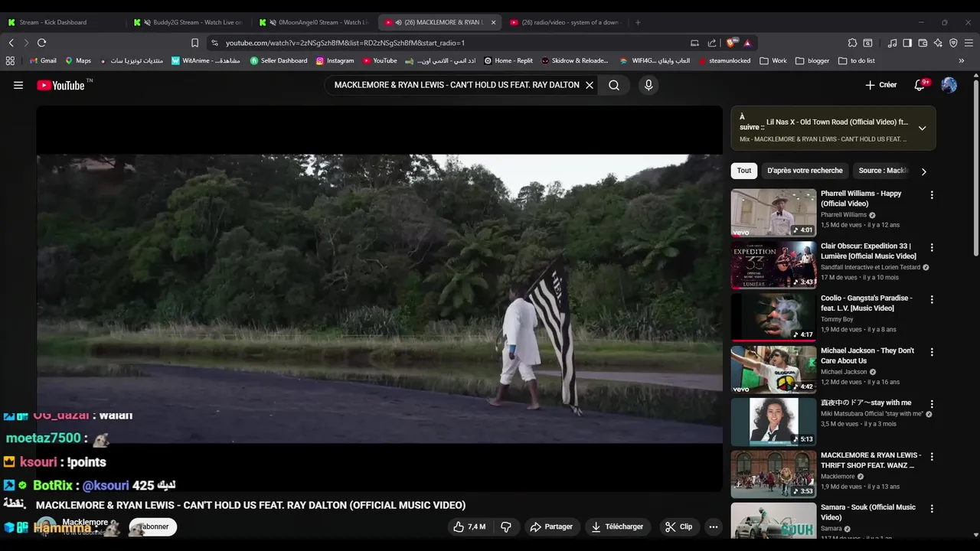Click Télécharger to download the video
Image resolution: width=980 pixels, height=551 pixels.
(x=617, y=527)
